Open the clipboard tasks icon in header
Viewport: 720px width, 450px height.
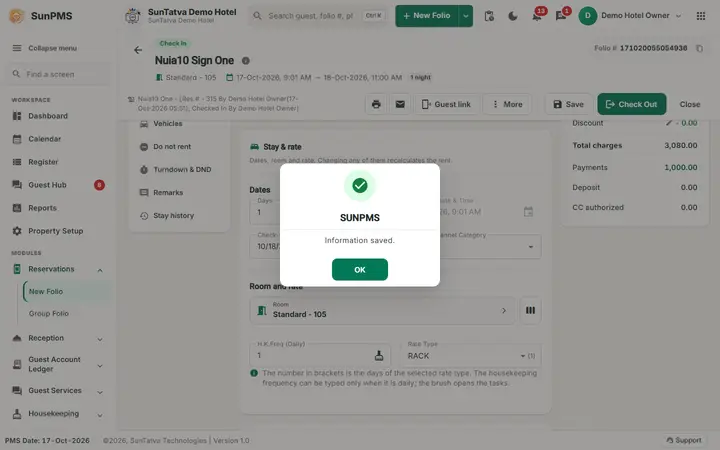click(489, 16)
